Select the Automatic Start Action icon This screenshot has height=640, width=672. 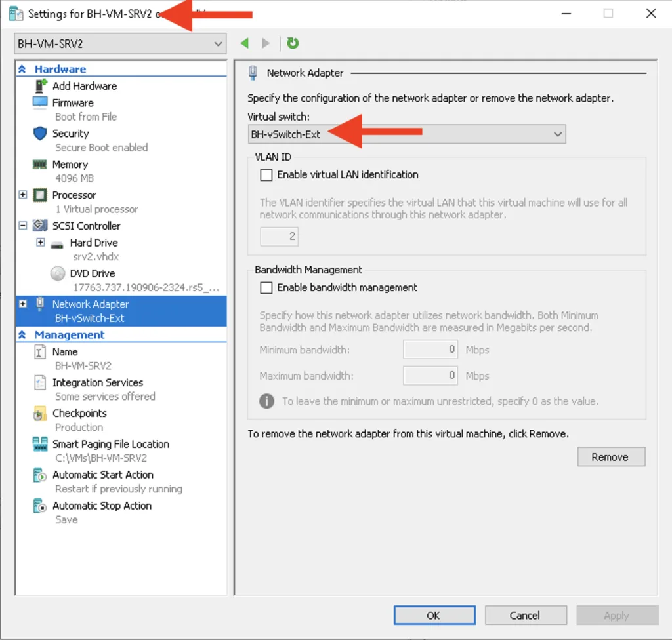click(40, 475)
